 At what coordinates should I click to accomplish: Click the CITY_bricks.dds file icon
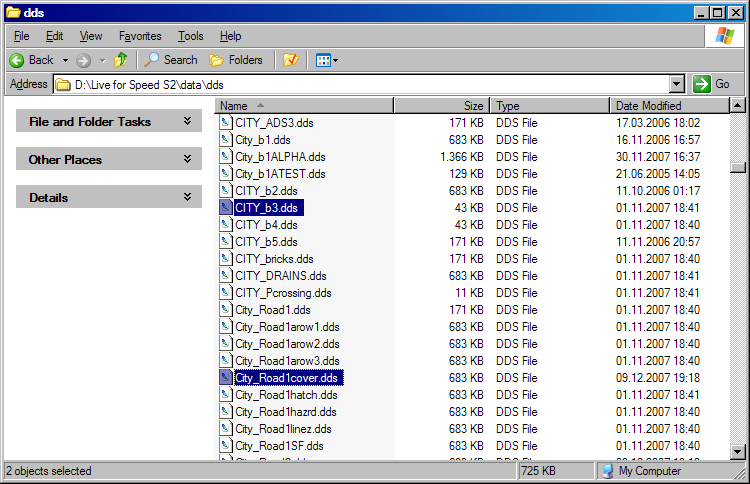tap(226, 258)
